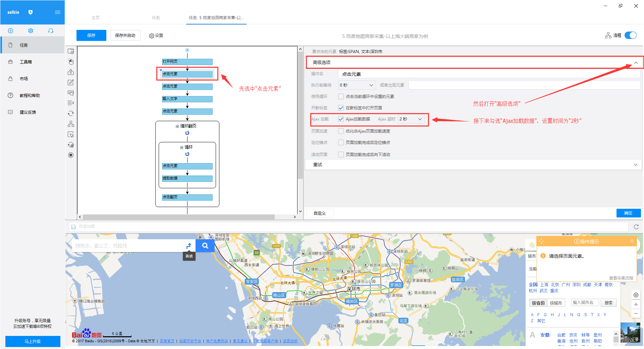Open 市场 in the sidebar
644x349 pixels.
[x=32, y=79]
